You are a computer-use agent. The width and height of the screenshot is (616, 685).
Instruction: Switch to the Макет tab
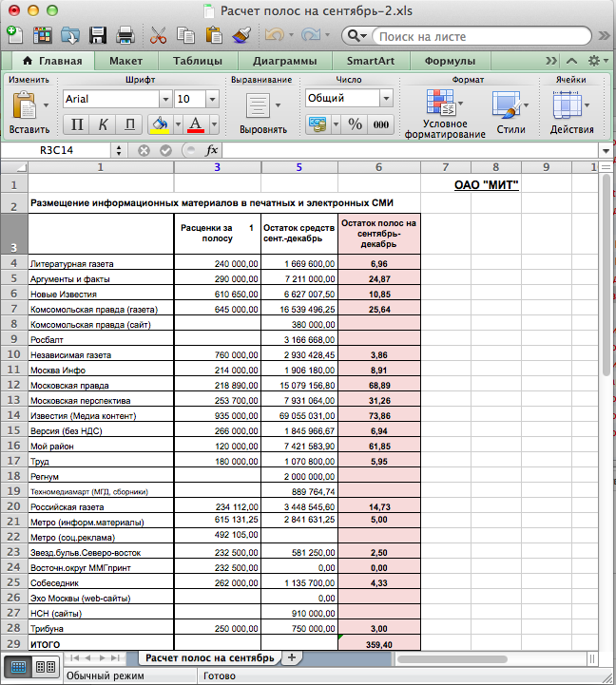point(125,61)
